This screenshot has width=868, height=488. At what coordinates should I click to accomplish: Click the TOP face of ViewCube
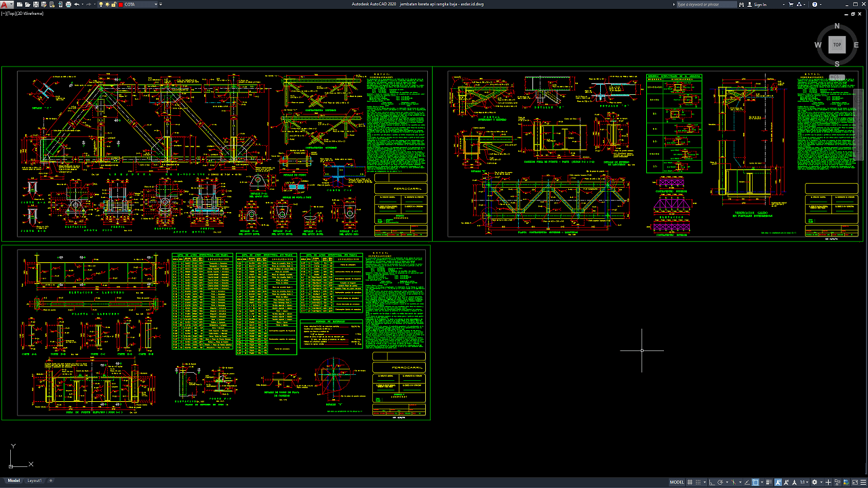coord(837,45)
